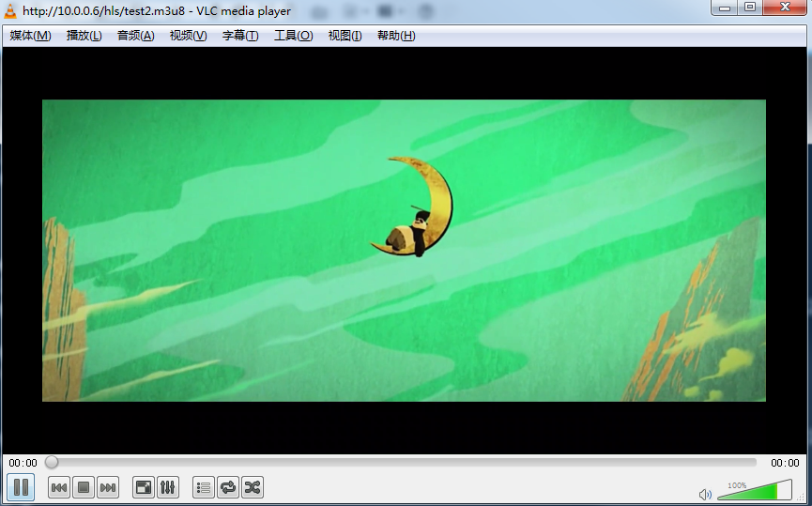Open the 字幕(T) menu

click(x=240, y=36)
